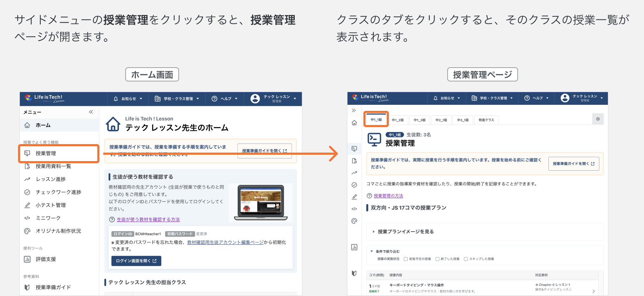Click レッスン進捗 trend icon in collapsed sidebar
This screenshot has height=296, width=644.
[354, 173]
